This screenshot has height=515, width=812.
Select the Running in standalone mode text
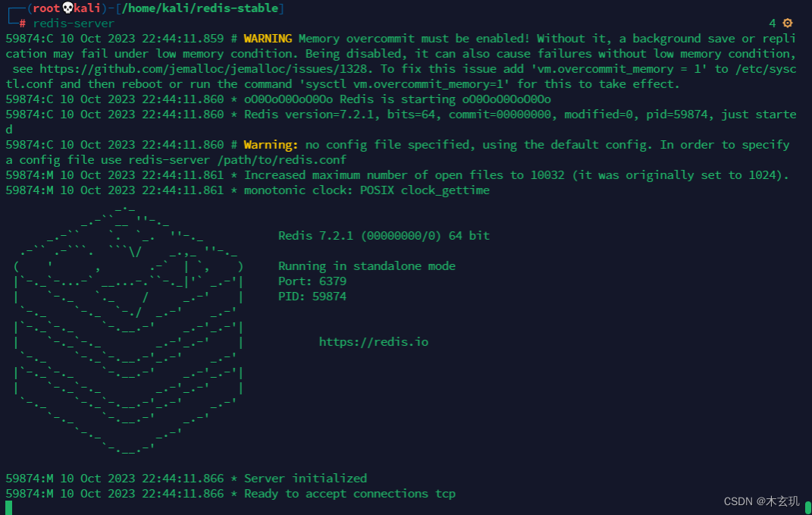click(x=366, y=265)
